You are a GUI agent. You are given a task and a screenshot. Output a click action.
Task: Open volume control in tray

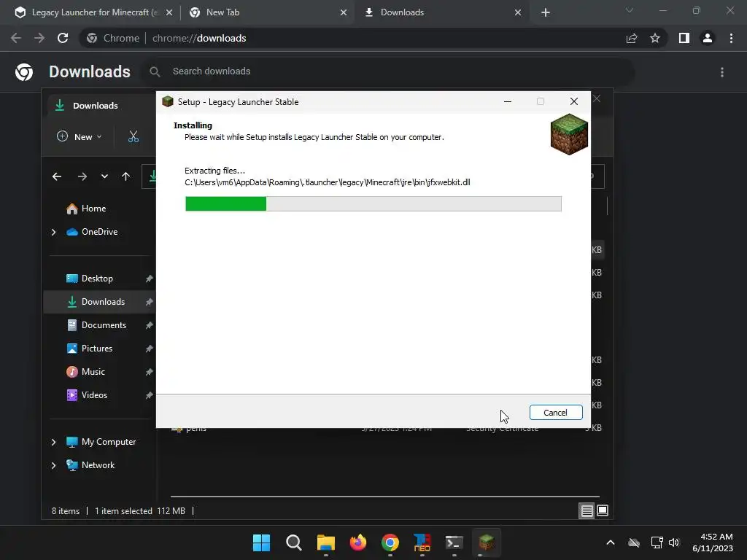673,542
